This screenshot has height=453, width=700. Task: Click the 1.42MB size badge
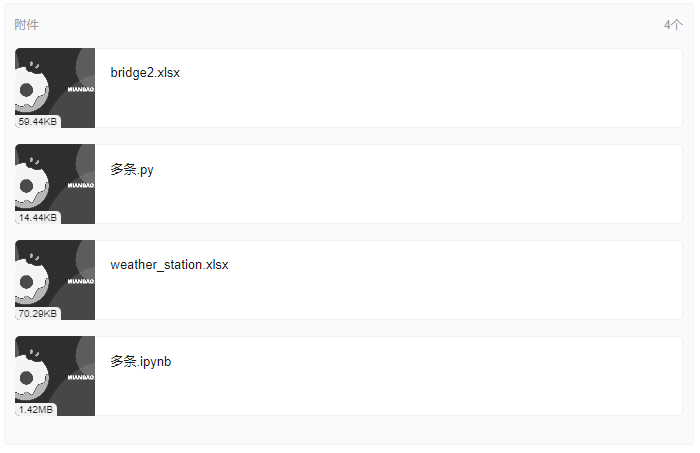click(x=36, y=409)
